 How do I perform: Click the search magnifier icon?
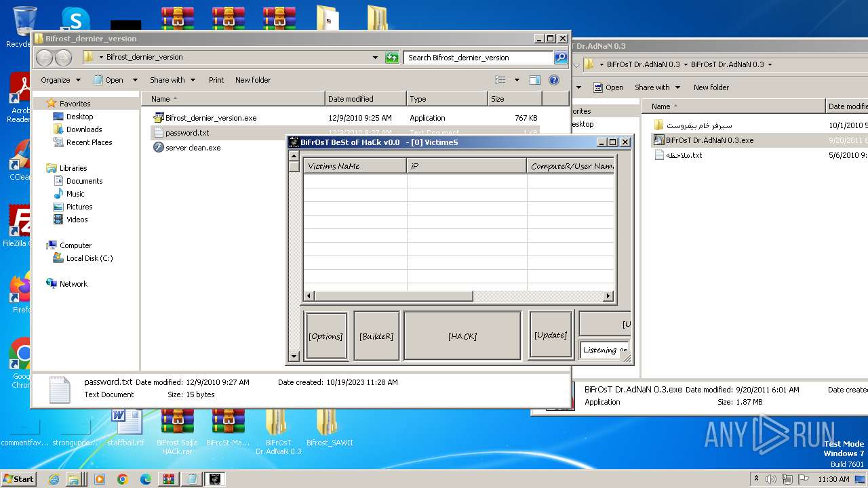pyautogui.click(x=561, y=58)
